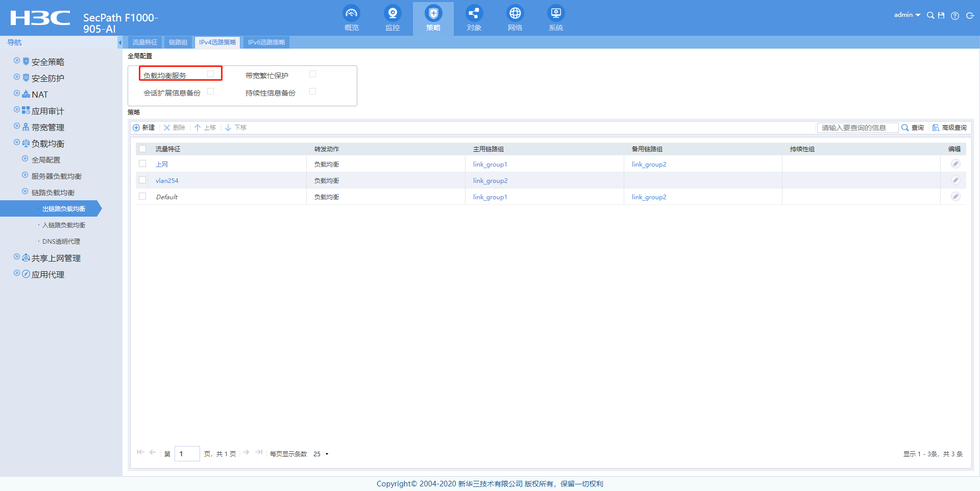Select the 策略 policy shield icon
This screenshot has width=980, height=491.
point(433,13)
